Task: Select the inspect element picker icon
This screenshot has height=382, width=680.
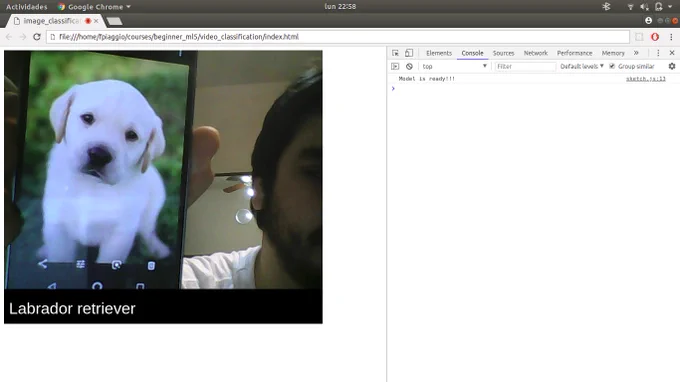Action: 395,53
